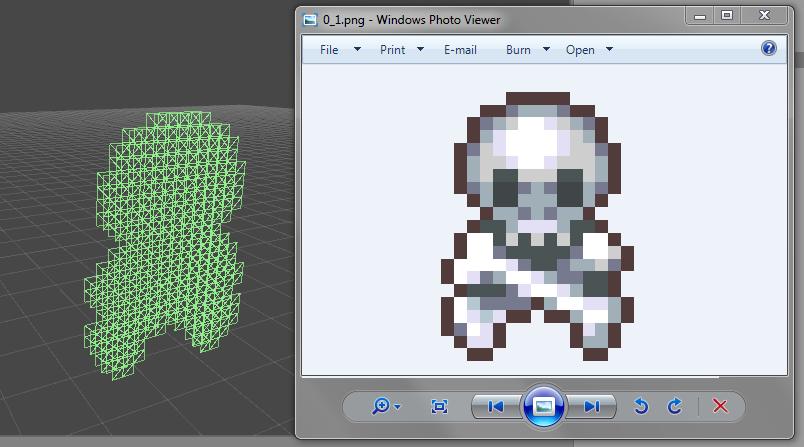This screenshot has height=447, width=804.
Task: Expand the Open dropdown arrow
Action: click(610, 49)
